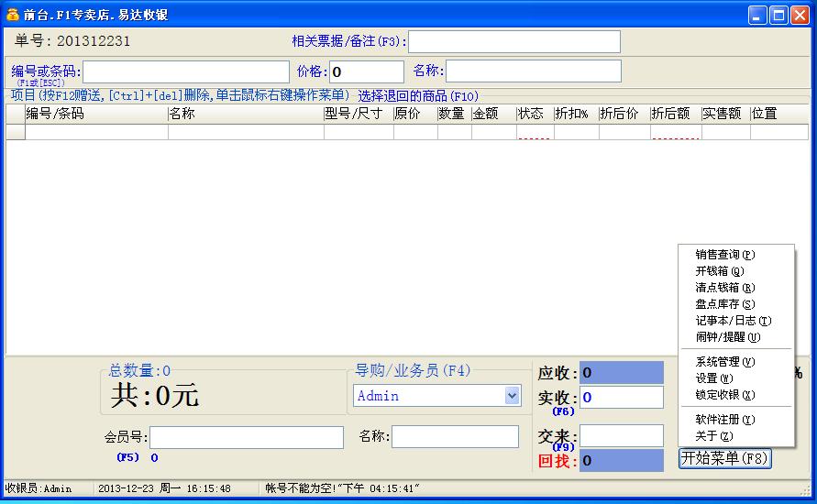
Task: Select 关于 from the menu
Action: coord(713,436)
